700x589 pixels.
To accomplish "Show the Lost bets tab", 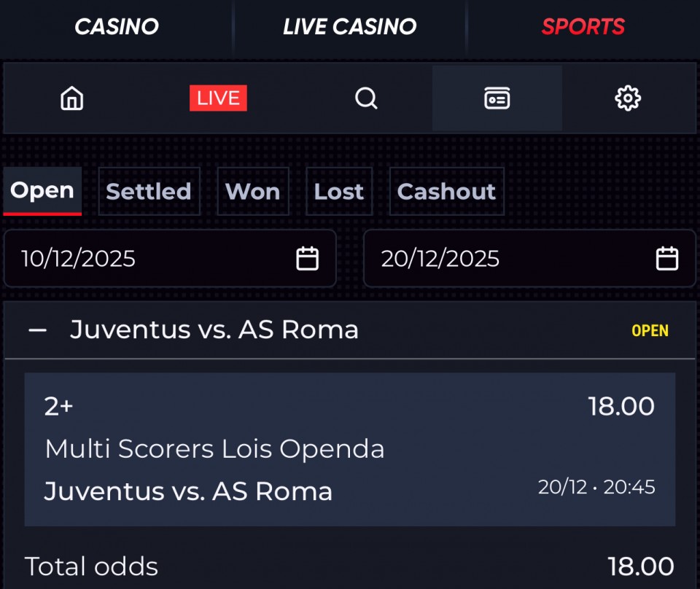I will pos(339,192).
